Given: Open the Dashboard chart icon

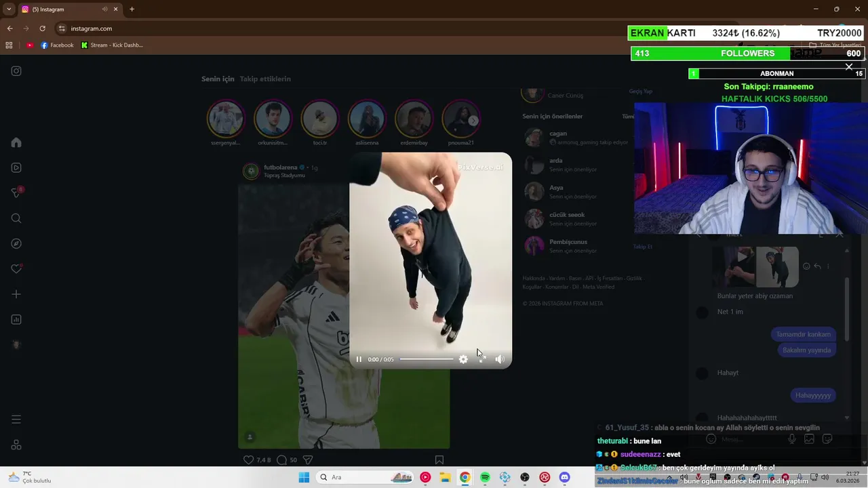Looking at the screenshot, I should pyautogui.click(x=16, y=319).
